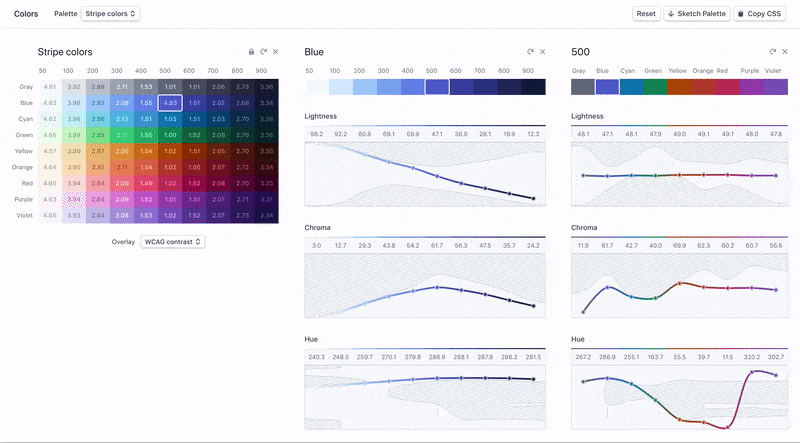The image size is (800, 443).
Task: Click the Purple row label in the grid
Action: 23,199
